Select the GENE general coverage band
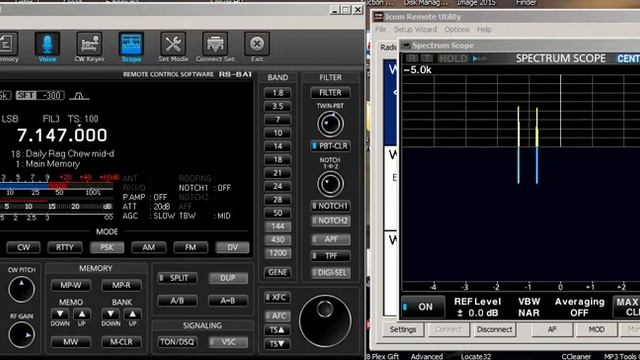The image size is (640, 360). (x=278, y=272)
